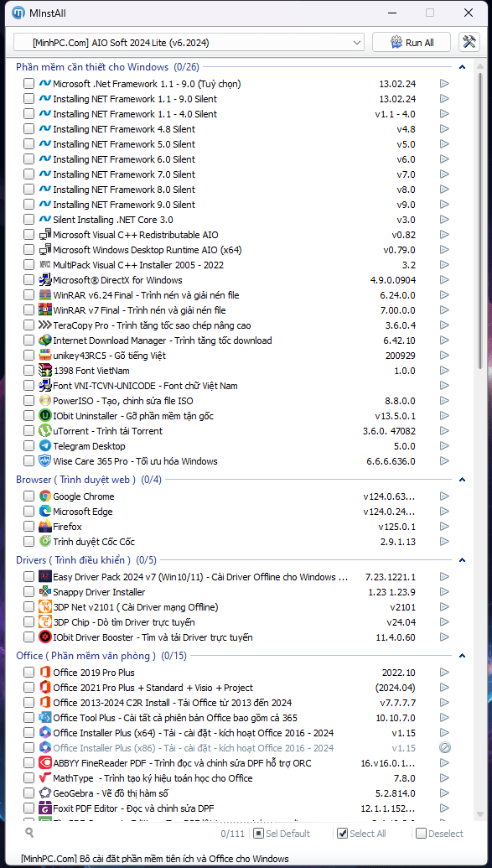Click the Deselect button

tap(440, 833)
